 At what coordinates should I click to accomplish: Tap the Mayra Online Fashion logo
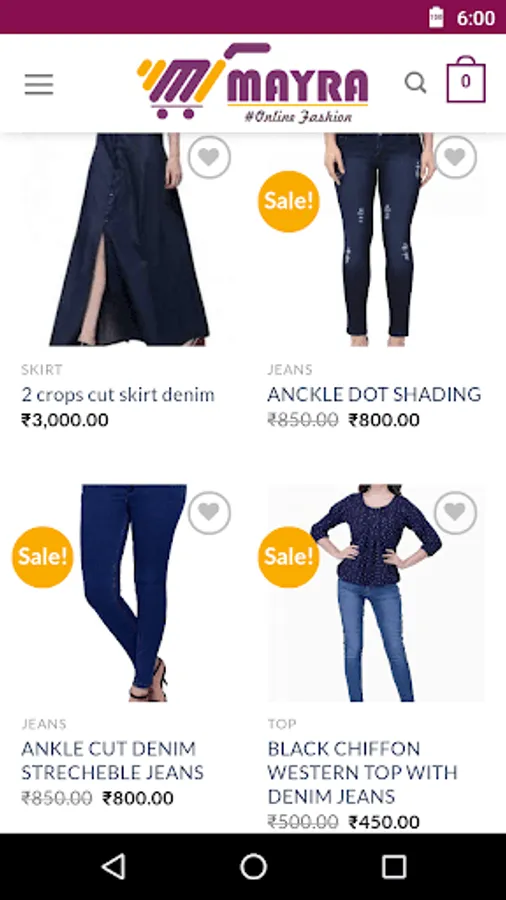252,83
